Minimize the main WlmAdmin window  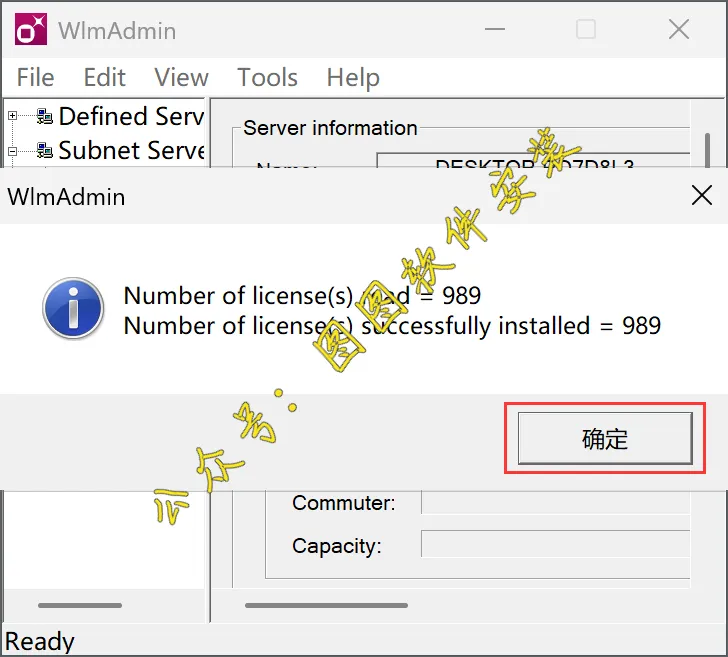494,29
